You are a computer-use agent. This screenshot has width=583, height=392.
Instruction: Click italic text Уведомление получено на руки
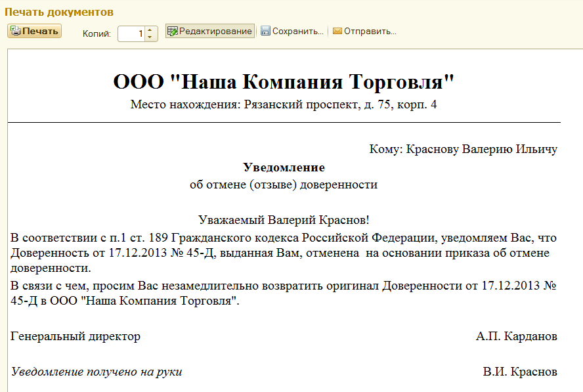pos(97,372)
